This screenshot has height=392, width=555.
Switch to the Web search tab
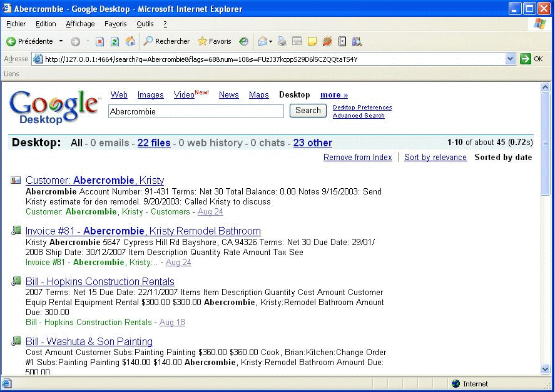119,95
